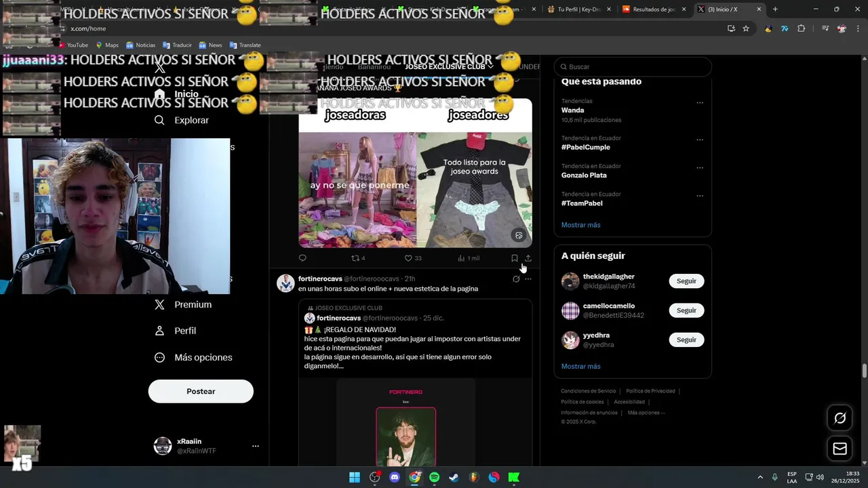
Task: Follow yyedhra
Action: tap(686, 340)
